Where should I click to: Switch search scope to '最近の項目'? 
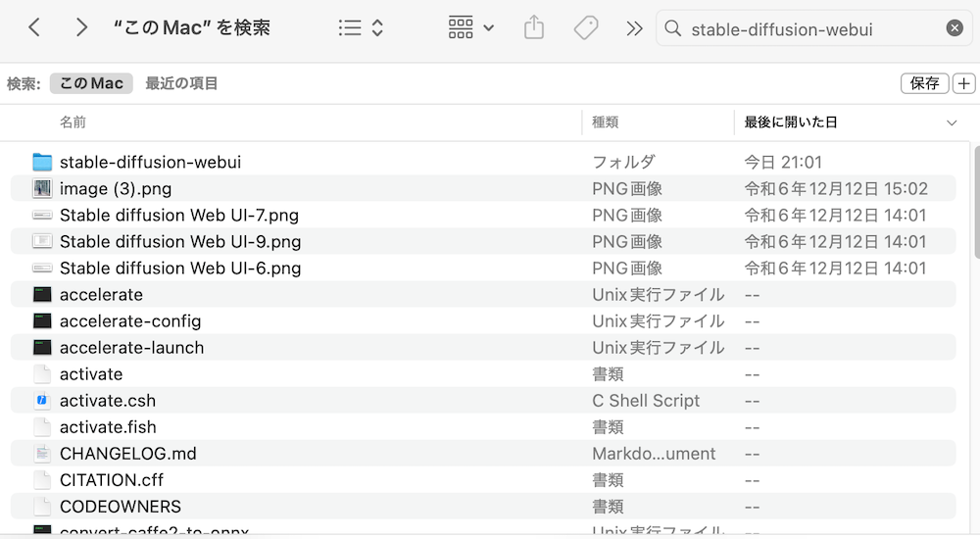181,83
